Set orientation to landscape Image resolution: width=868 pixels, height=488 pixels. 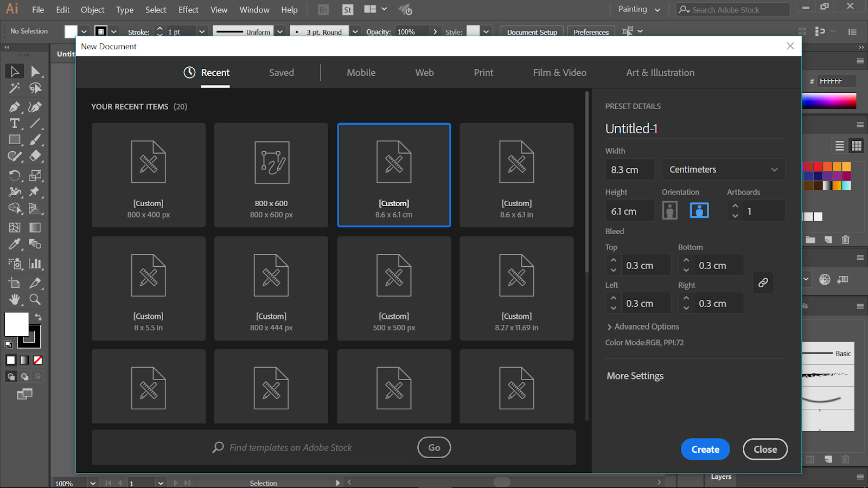tap(699, 210)
